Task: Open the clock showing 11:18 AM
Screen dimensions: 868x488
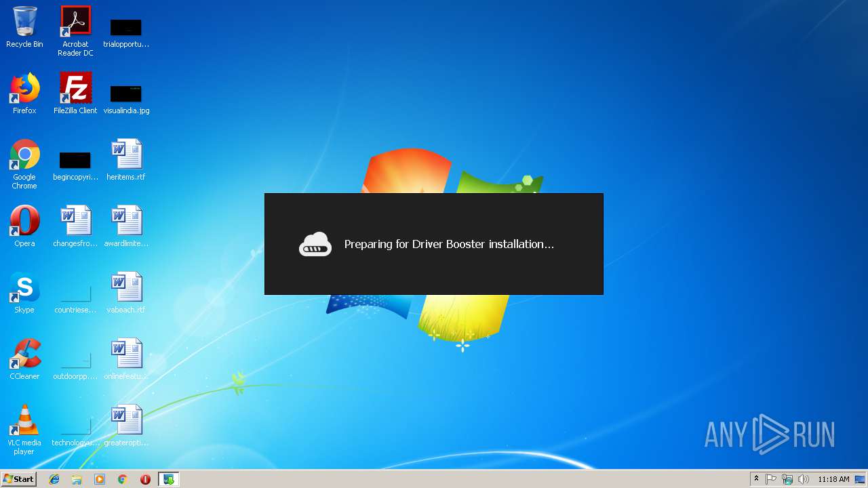Action: pos(833,479)
